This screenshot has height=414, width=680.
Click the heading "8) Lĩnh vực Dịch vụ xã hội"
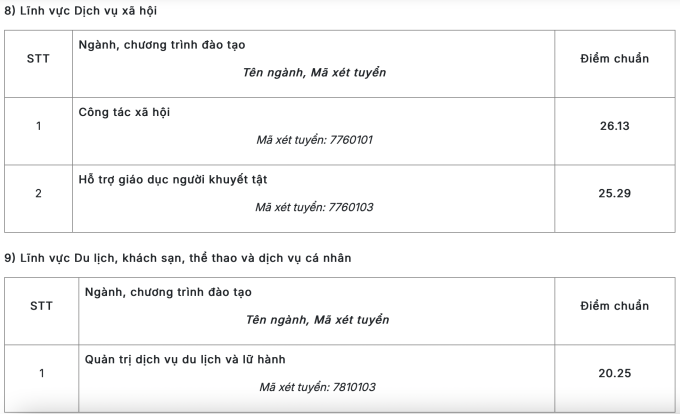(80, 10)
